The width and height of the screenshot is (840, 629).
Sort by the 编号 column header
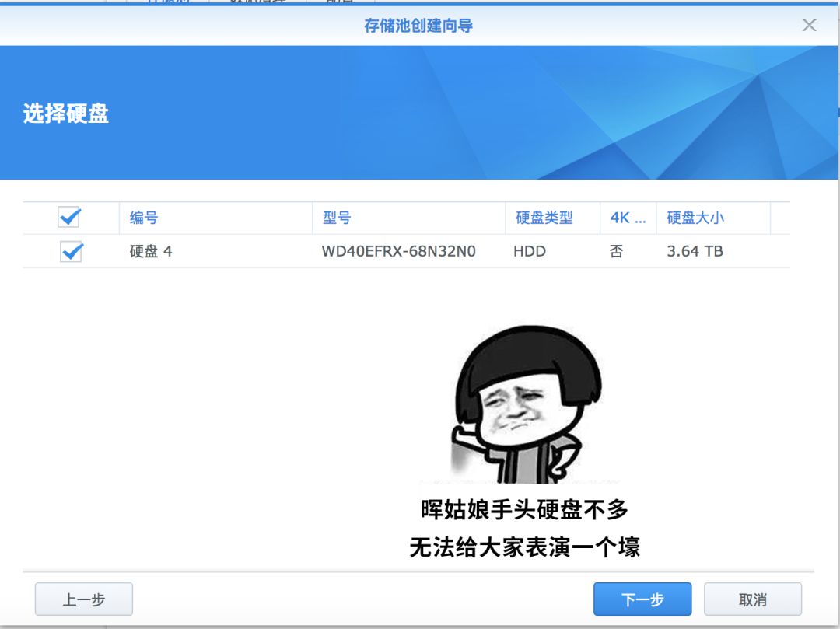pos(215,218)
